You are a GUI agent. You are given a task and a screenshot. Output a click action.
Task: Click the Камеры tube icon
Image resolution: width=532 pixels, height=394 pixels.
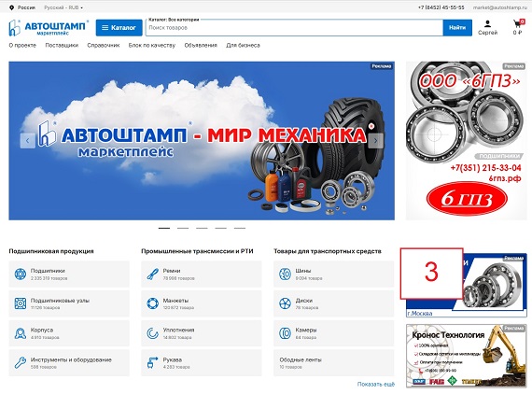pos(285,333)
